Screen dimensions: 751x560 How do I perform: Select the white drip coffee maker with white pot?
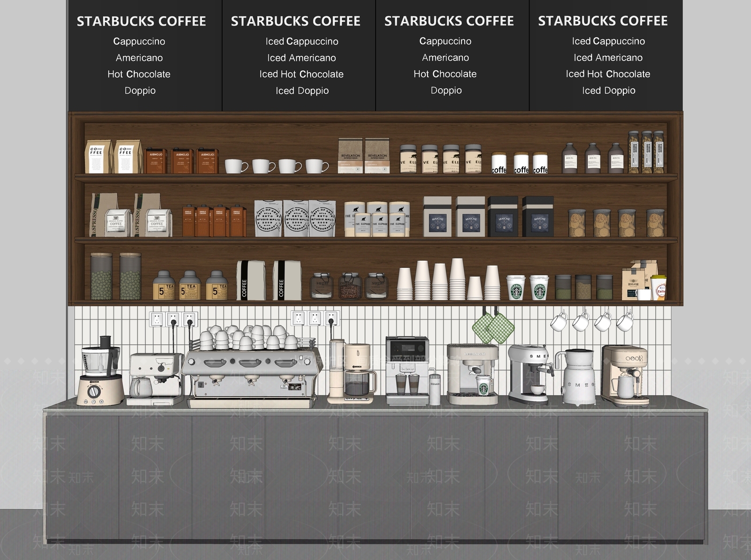coord(155,379)
